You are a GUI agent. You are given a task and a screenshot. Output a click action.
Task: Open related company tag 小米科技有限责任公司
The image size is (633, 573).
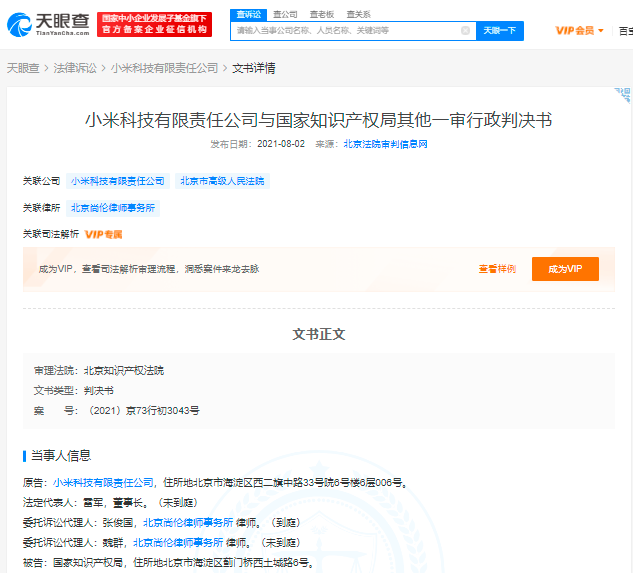118,181
